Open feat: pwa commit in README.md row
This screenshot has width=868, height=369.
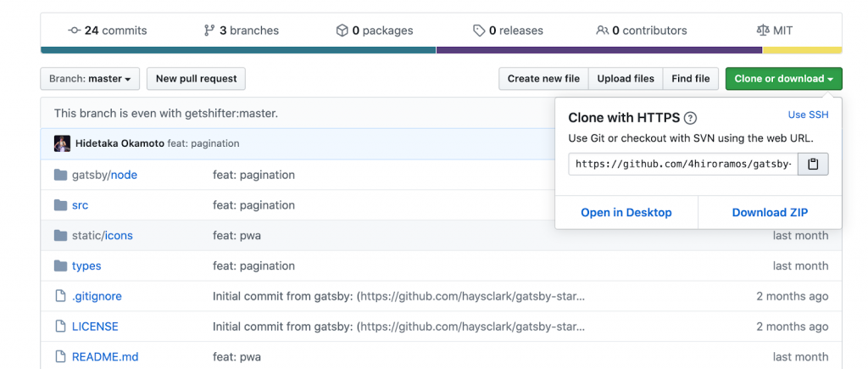click(237, 357)
